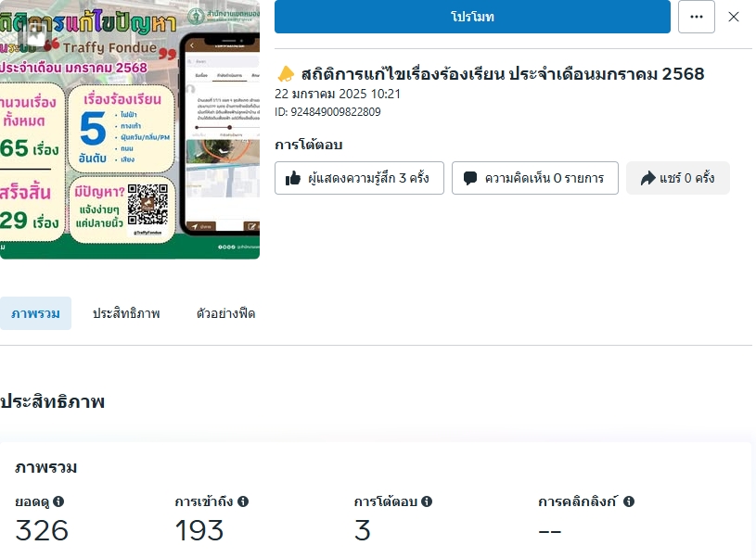Viewport: 756px width, 558px height.
Task: Switch to the ประสิทธิภาพ performance tab
Action: tap(126, 313)
